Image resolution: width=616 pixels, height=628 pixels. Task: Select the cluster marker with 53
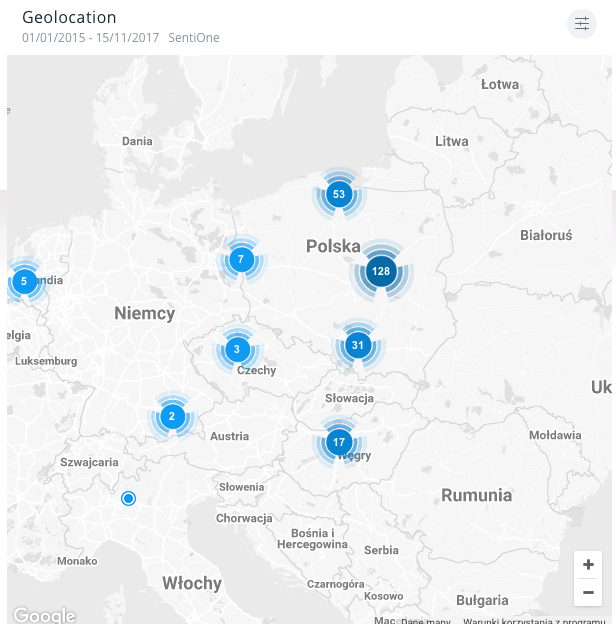coord(339,194)
